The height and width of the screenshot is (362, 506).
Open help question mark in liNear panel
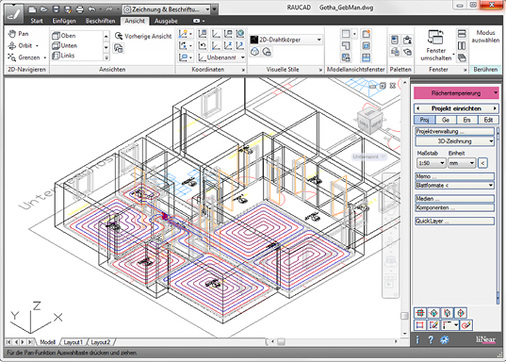(x=431, y=340)
